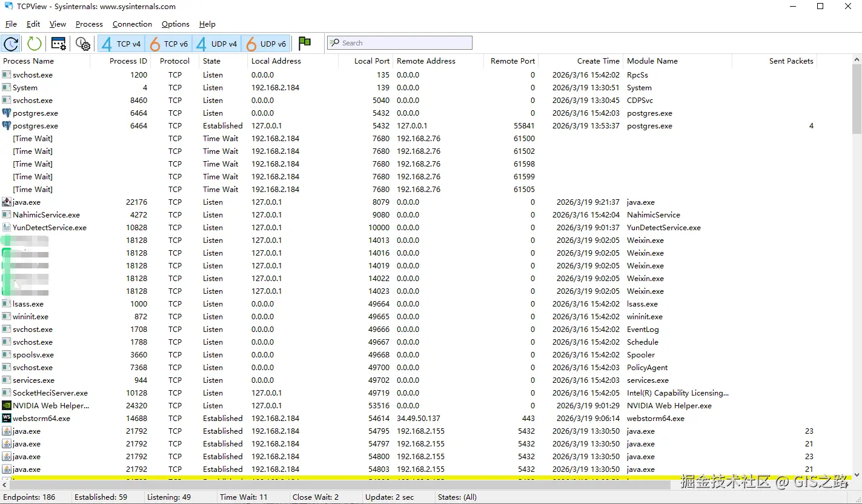Sort by the Module Name column header

[677, 61]
